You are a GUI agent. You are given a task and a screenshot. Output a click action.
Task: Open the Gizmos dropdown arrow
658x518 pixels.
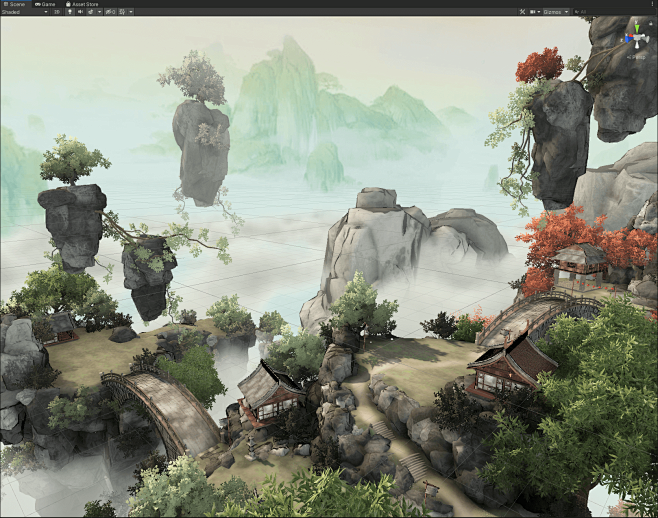(567, 12)
